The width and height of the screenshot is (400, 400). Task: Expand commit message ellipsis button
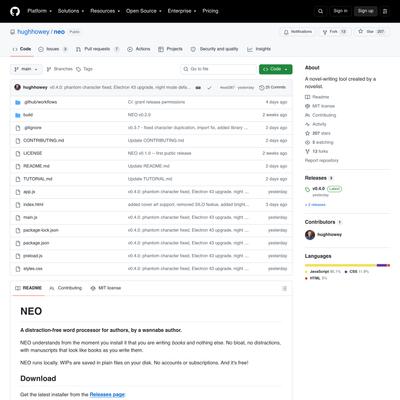(198, 88)
